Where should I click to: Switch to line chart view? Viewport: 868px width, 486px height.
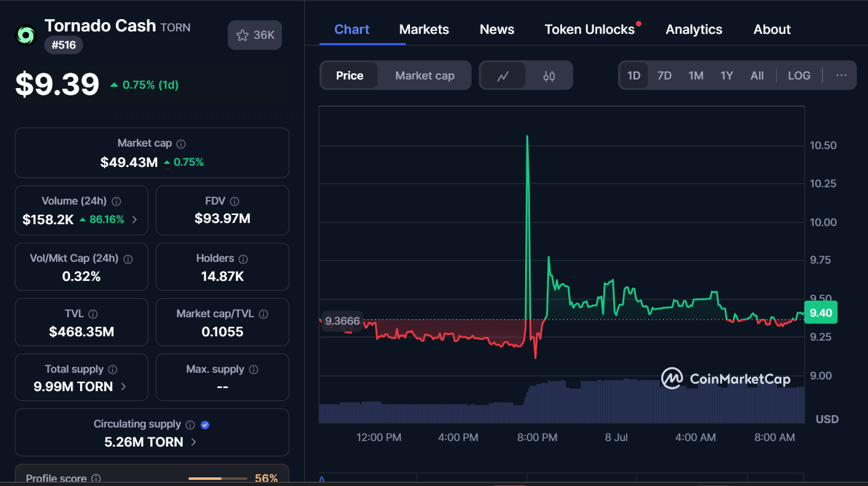tap(503, 76)
